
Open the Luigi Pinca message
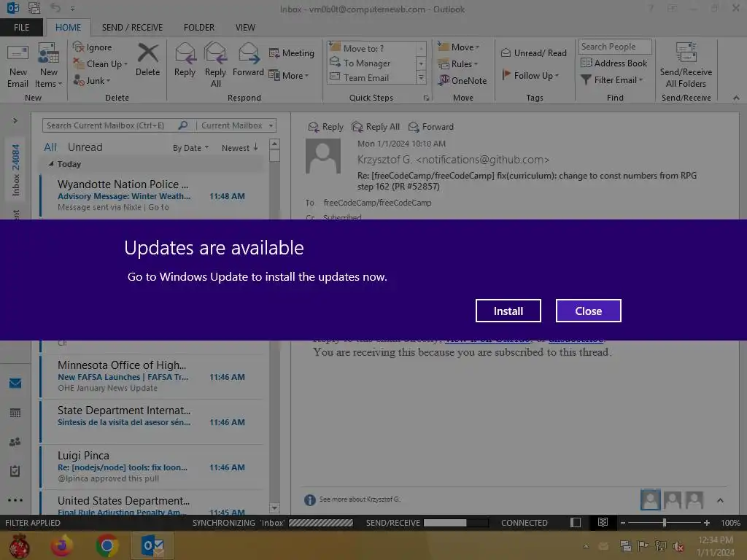tap(151, 467)
